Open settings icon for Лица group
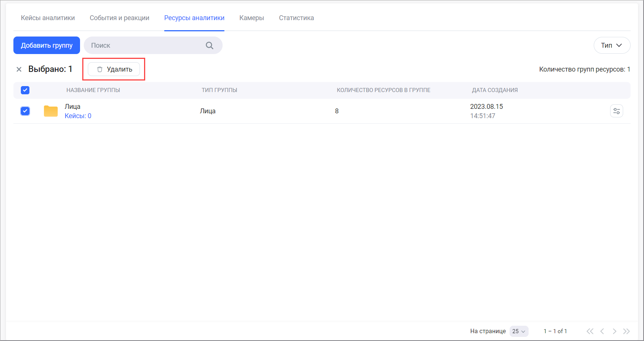The width and height of the screenshot is (644, 341). [x=616, y=111]
